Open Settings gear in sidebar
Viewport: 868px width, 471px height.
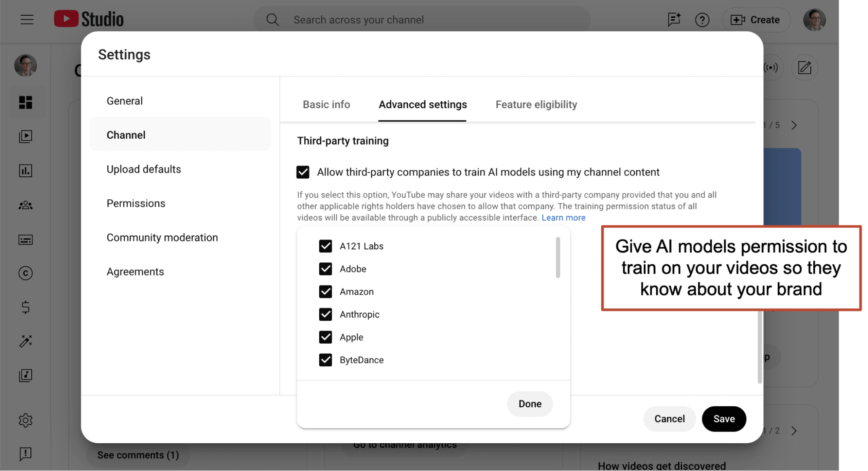pos(26,420)
